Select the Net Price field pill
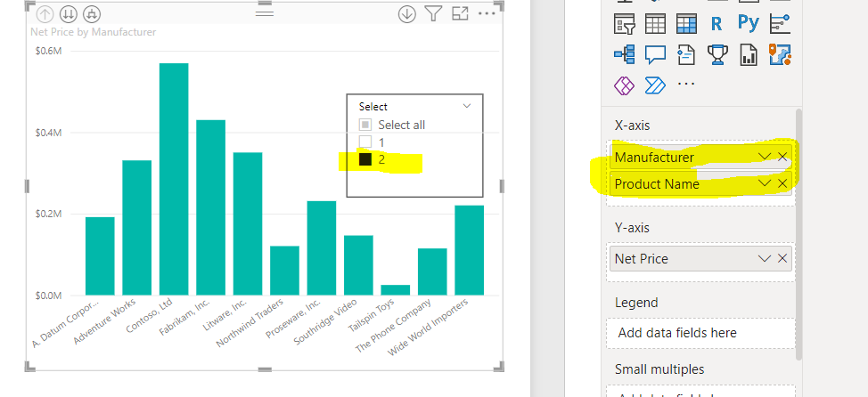Image resolution: width=868 pixels, height=397 pixels. coord(700,258)
